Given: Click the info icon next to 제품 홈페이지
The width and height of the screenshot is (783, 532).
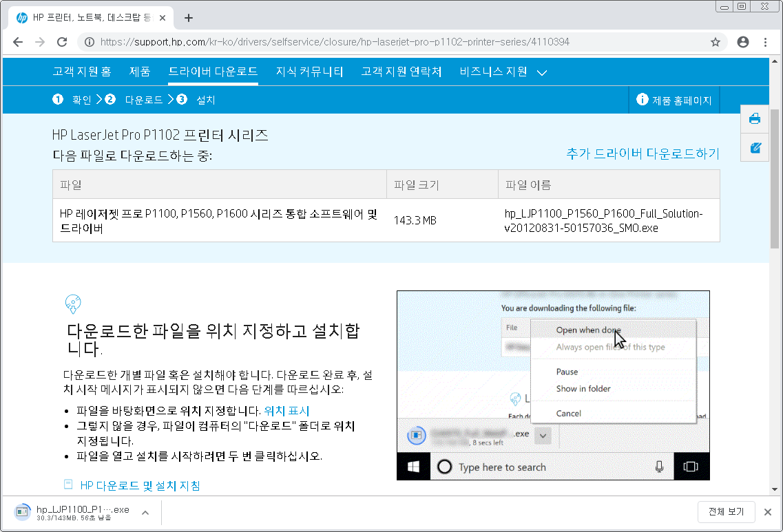Looking at the screenshot, I should click(643, 99).
